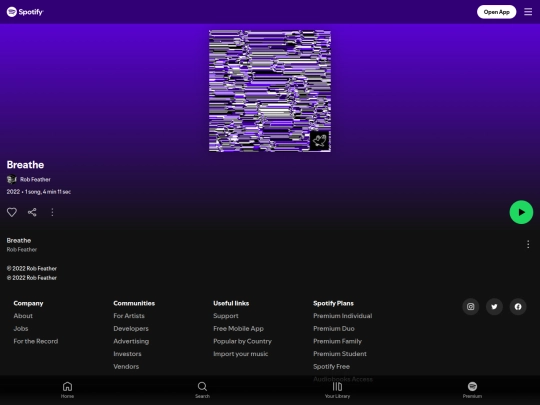
Task: Go to Home tab
Action: [x=68, y=390]
